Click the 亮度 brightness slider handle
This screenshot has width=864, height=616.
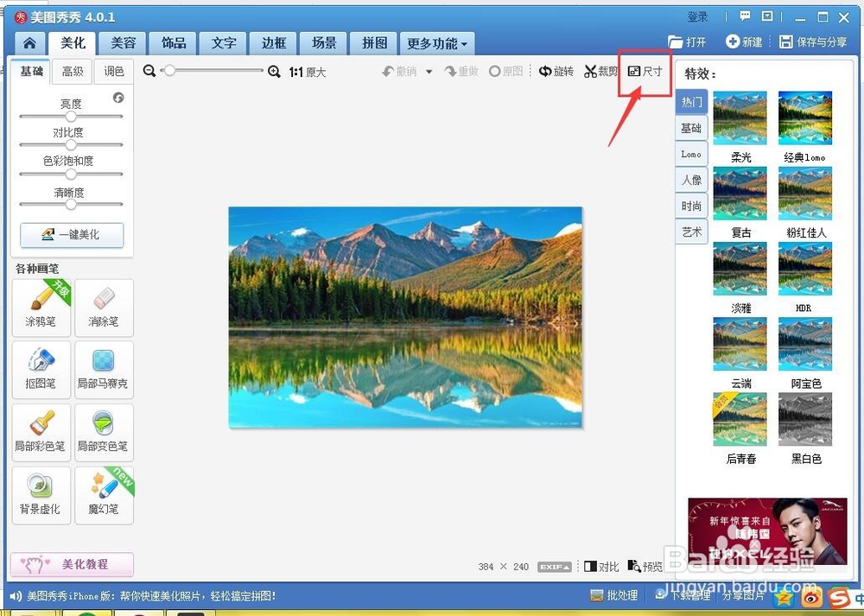71,117
